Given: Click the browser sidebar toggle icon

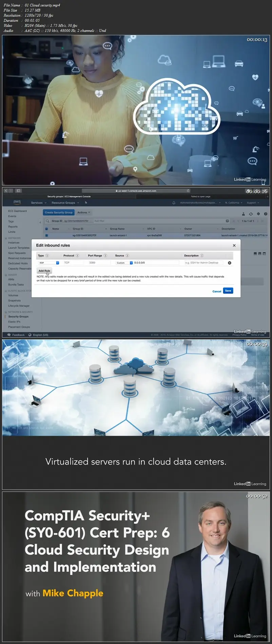Looking at the screenshot, I should (x=18, y=191).
